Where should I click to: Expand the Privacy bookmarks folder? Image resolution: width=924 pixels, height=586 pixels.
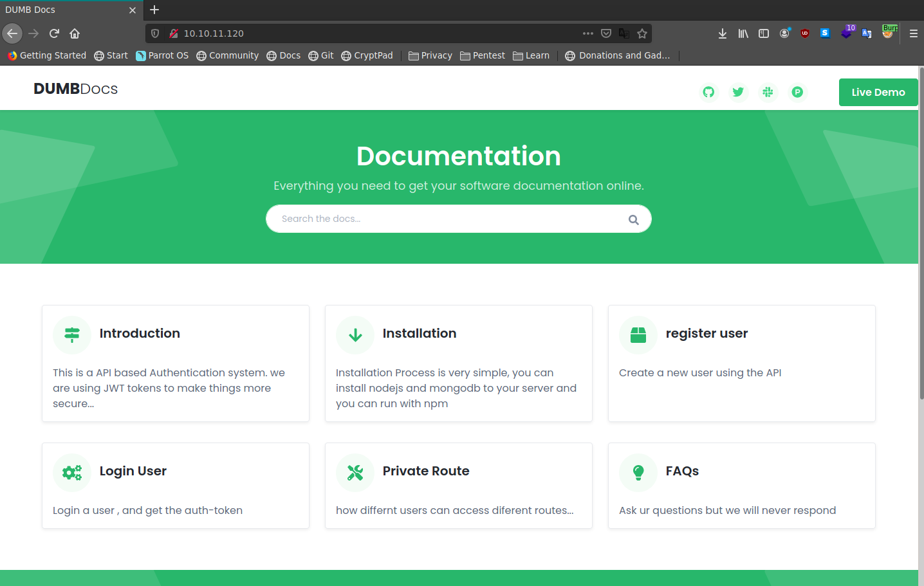tap(430, 55)
